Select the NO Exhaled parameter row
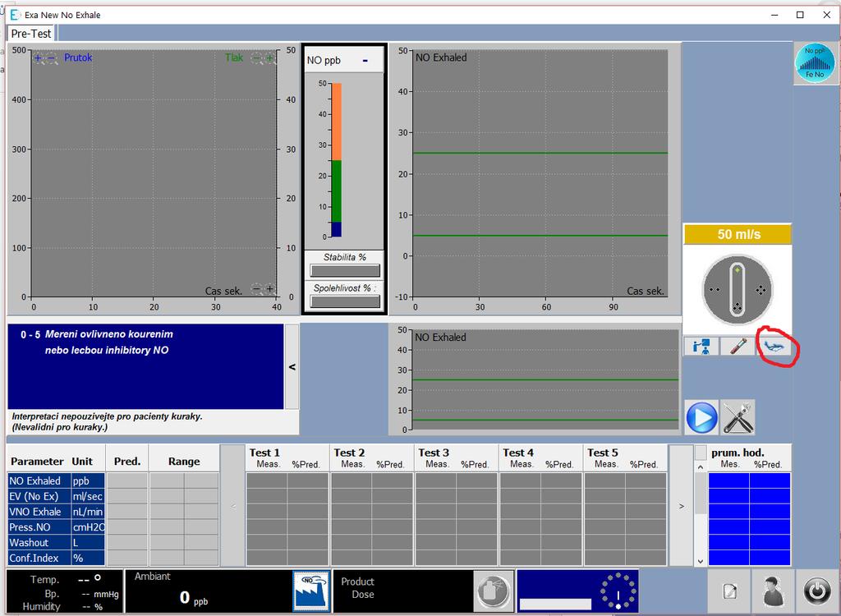 coord(57,480)
